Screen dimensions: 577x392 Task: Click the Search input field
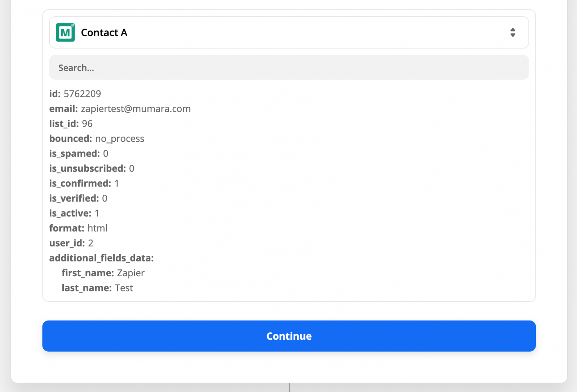[x=288, y=67]
